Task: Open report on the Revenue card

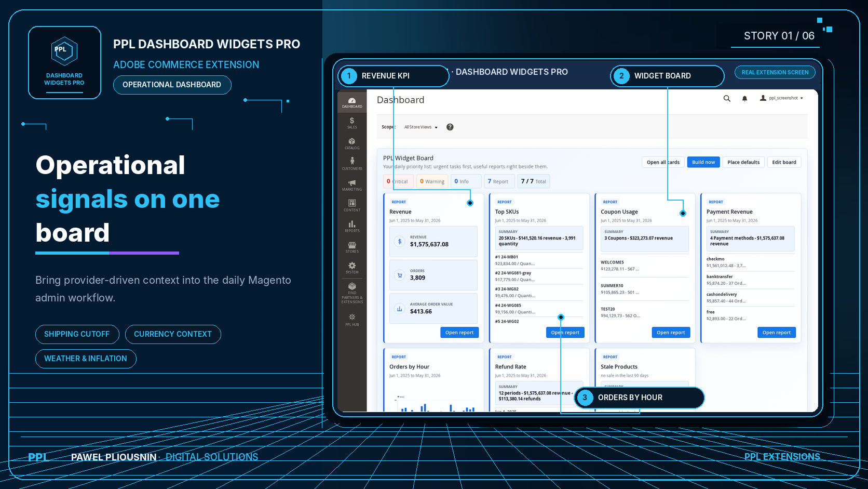Action: pyautogui.click(x=459, y=333)
